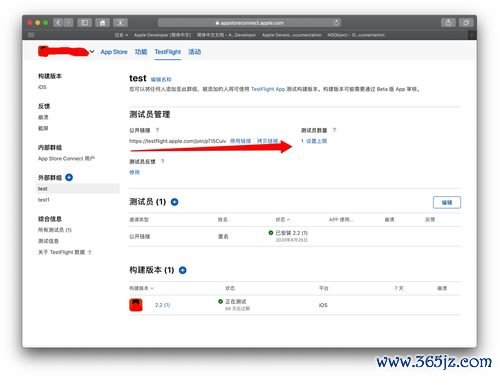Click the APP 使用 column header
Image resolution: width=499 pixels, height=377 pixels.
341,220
